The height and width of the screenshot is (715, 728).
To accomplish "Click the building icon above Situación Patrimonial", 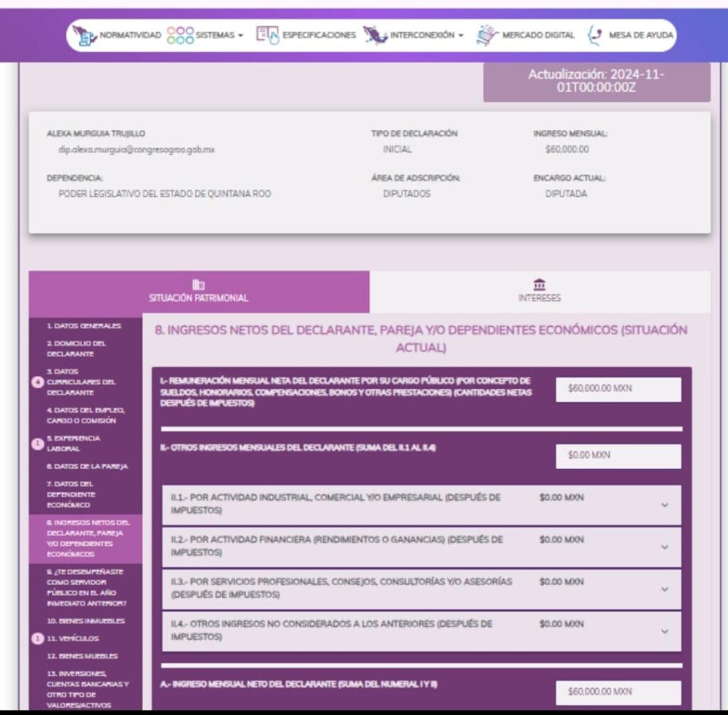I will (198, 285).
